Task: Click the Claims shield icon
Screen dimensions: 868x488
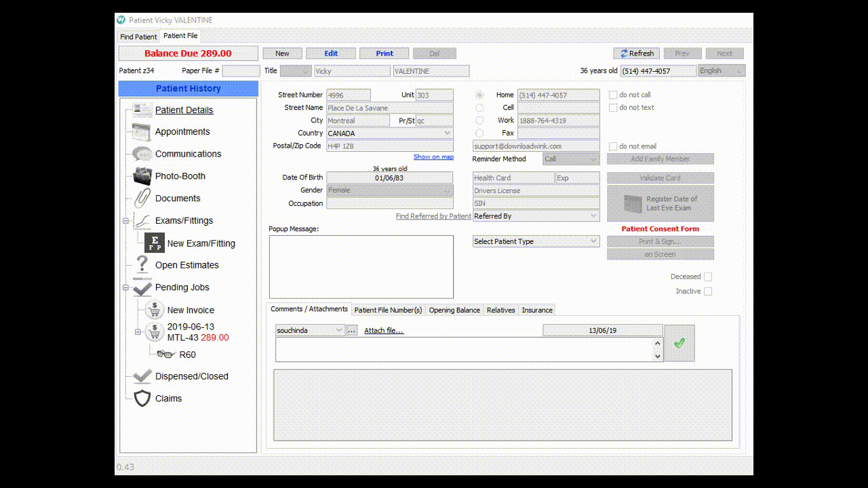Action: pos(142,399)
